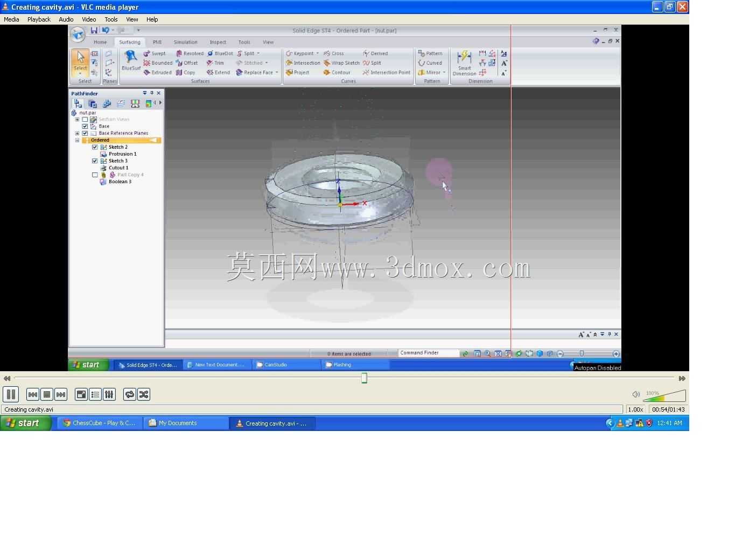Click the Solid Edge application button
This screenshot has width=756, height=535.
coord(78,34)
